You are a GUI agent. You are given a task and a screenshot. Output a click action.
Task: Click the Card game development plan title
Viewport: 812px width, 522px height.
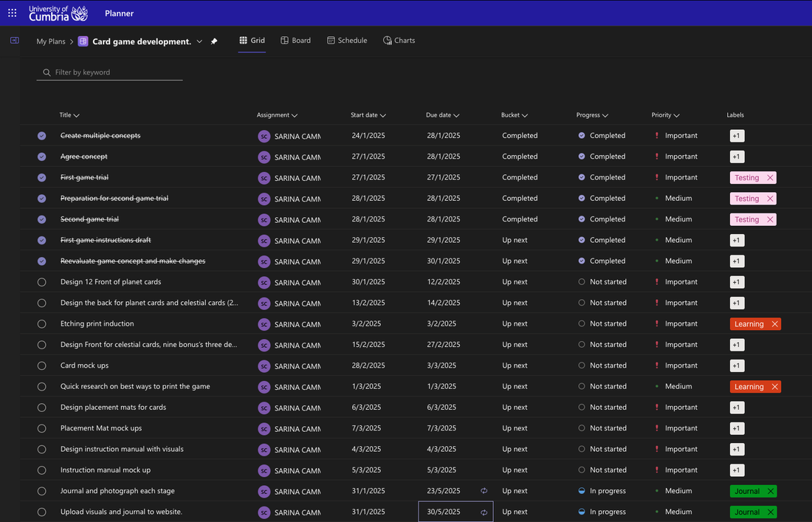[x=142, y=41]
